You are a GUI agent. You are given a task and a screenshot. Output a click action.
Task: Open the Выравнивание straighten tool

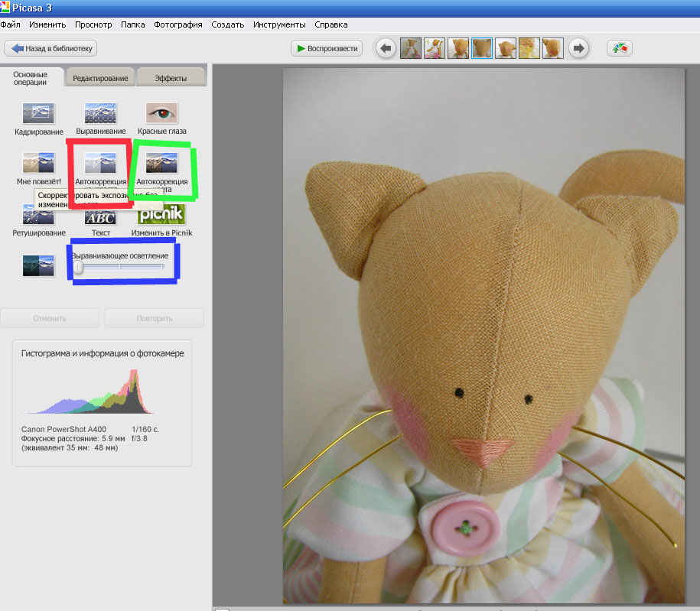(x=100, y=113)
